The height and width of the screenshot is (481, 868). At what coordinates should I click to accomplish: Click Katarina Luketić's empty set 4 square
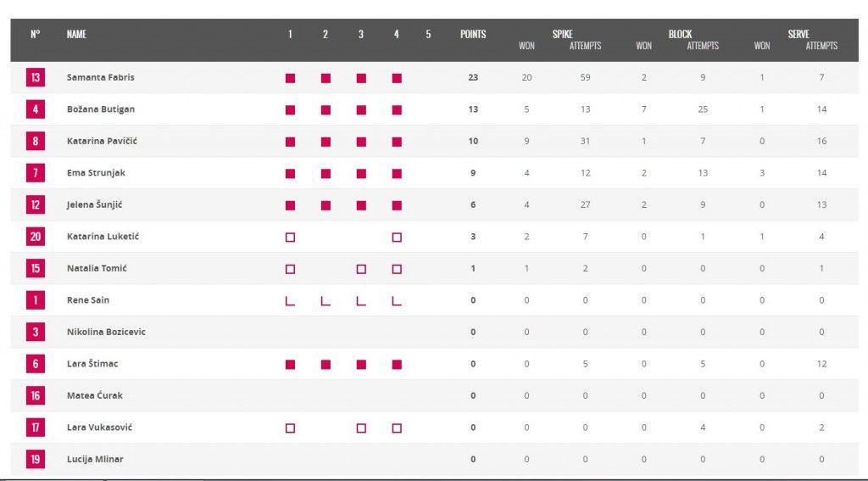point(397,238)
